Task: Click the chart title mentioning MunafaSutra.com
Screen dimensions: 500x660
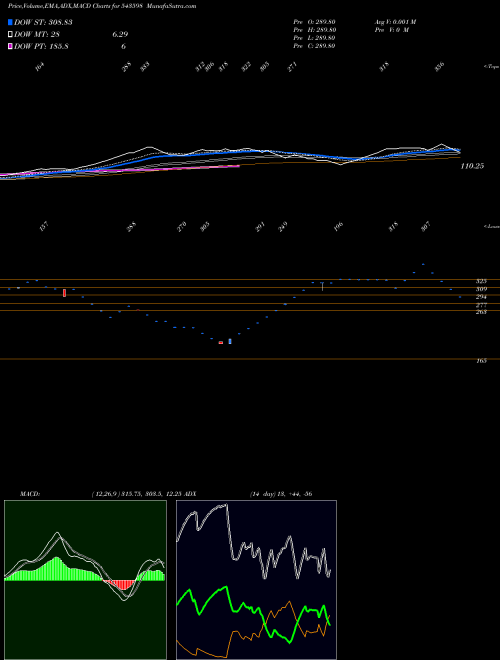Action: (x=102, y=6)
